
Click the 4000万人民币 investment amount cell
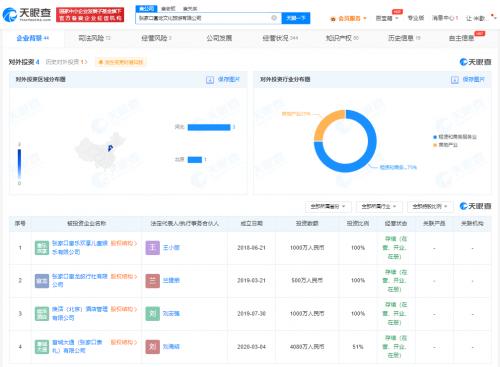coord(307,347)
